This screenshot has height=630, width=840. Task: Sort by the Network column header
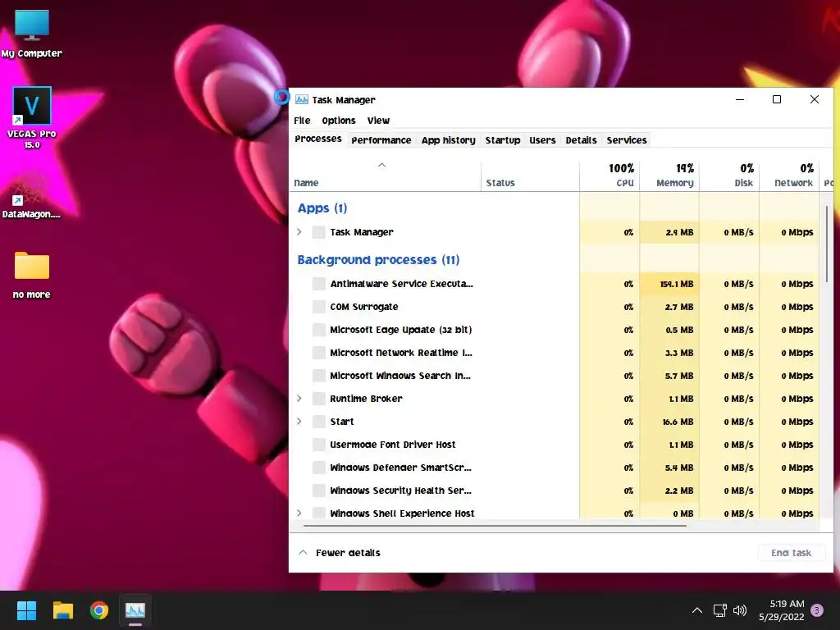[x=789, y=176]
